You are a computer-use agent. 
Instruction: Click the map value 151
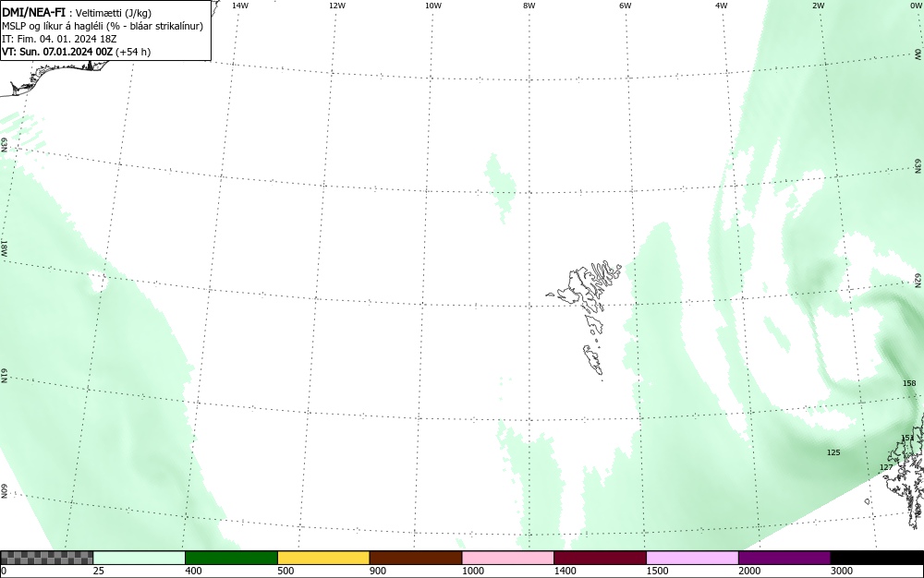(x=907, y=438)
